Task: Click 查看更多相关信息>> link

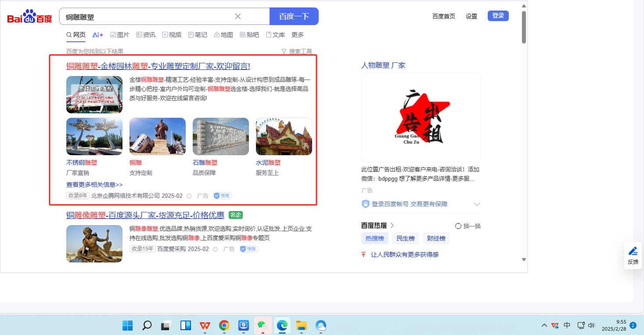Action: click(x=94, y=185)
